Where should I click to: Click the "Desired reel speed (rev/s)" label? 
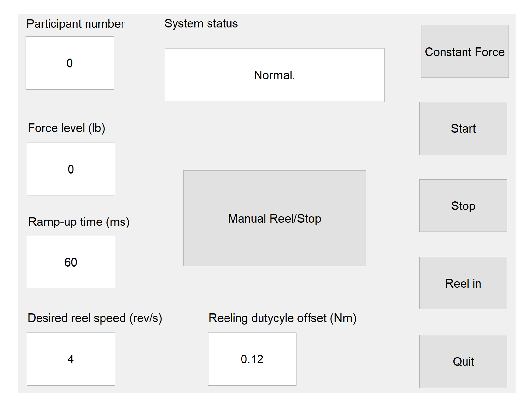click(x=95, y=318)
